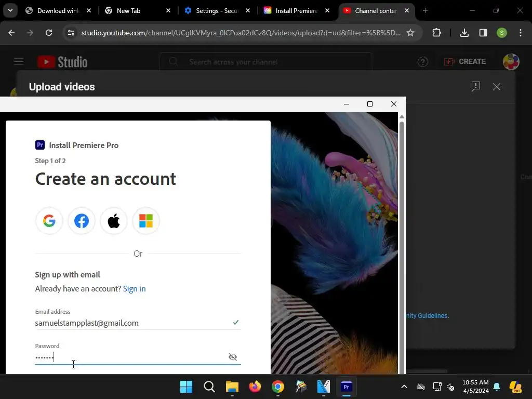This screenshot has width=532, height=399.
Task: Close the Settings tab
Action: tap(248, 10)
